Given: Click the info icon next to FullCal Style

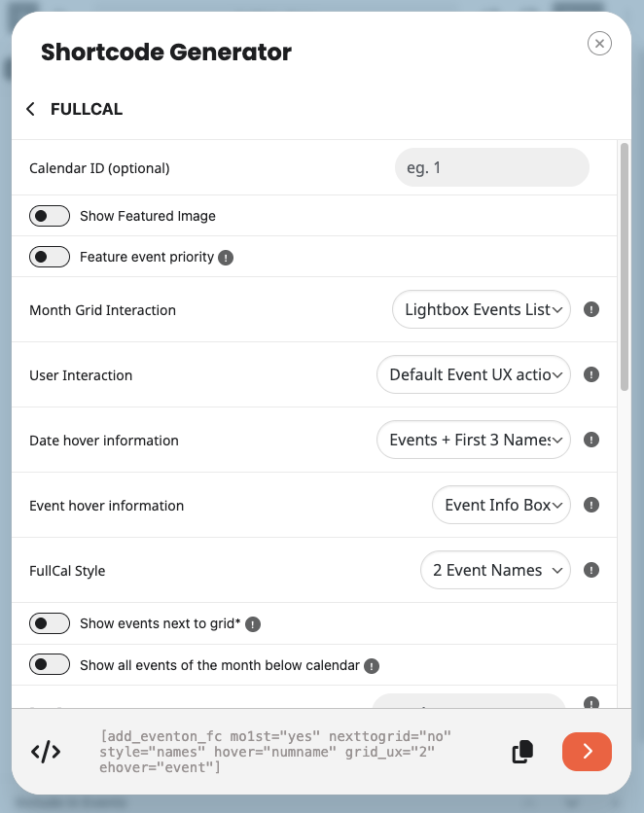Looking at the screenshot, I should coord(591,570).
